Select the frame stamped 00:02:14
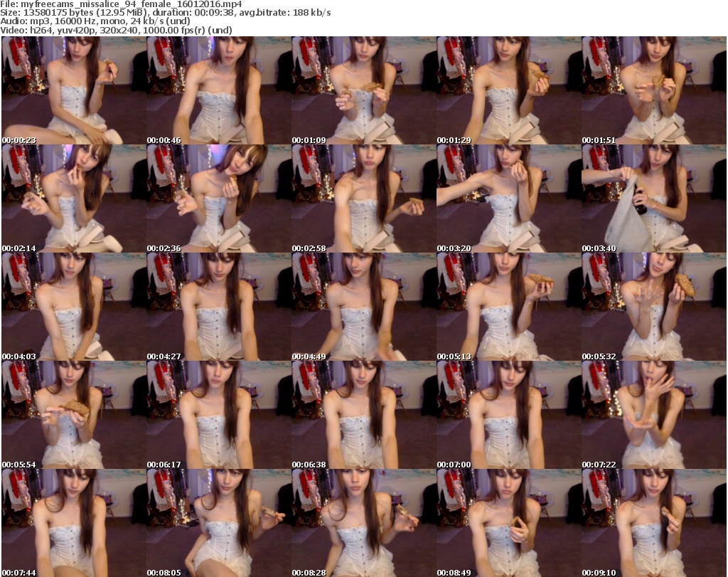This screenshot has height=577, width=728. (73, 198)
